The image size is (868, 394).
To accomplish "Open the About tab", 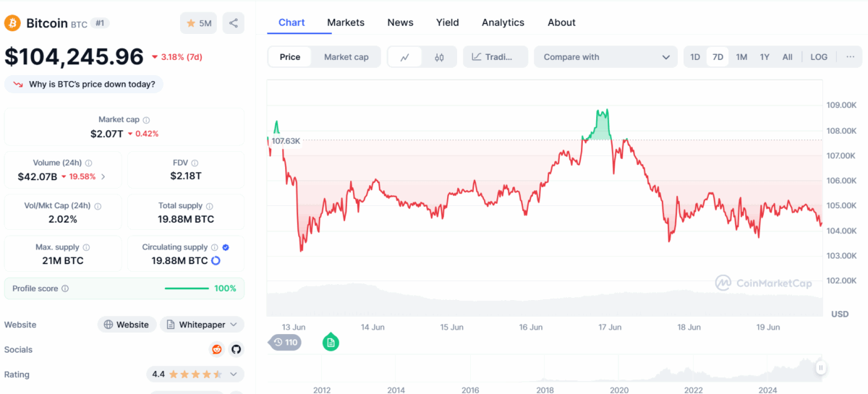I will point(561,22).
